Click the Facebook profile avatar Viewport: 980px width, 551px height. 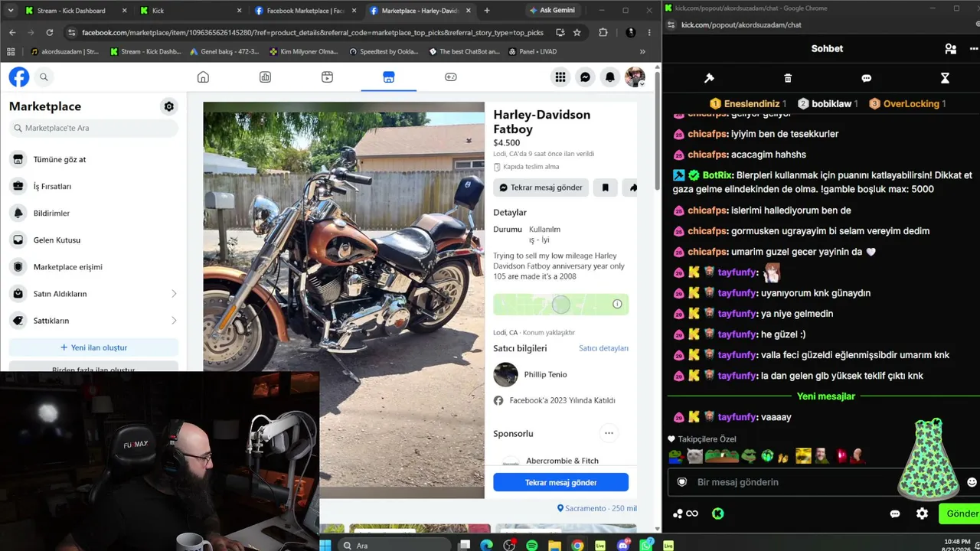[x=635, y=77]
